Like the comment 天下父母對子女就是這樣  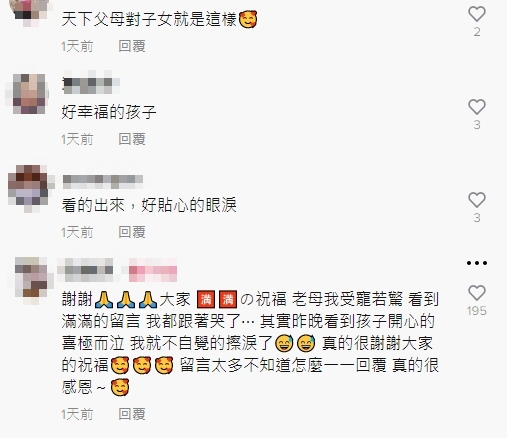coord(477,14)
